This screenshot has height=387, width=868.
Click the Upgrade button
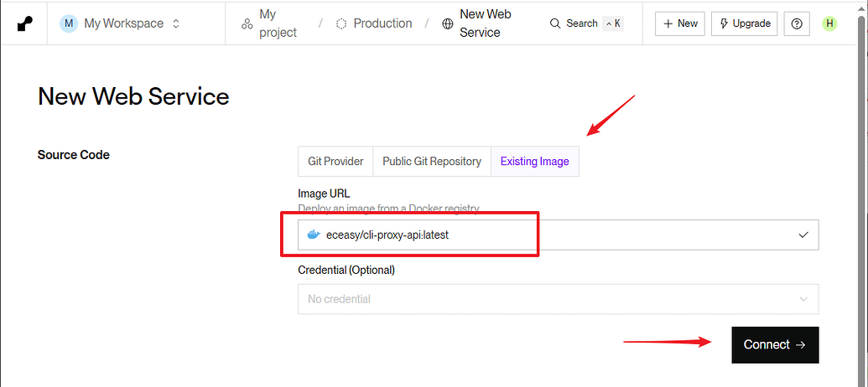point(745,23)
